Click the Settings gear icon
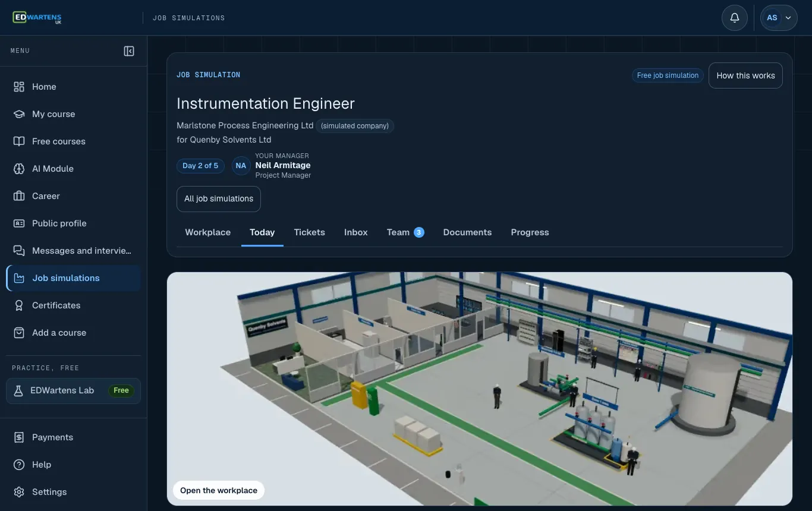Viewport: 812px width, 511px height. pos(19,492)
